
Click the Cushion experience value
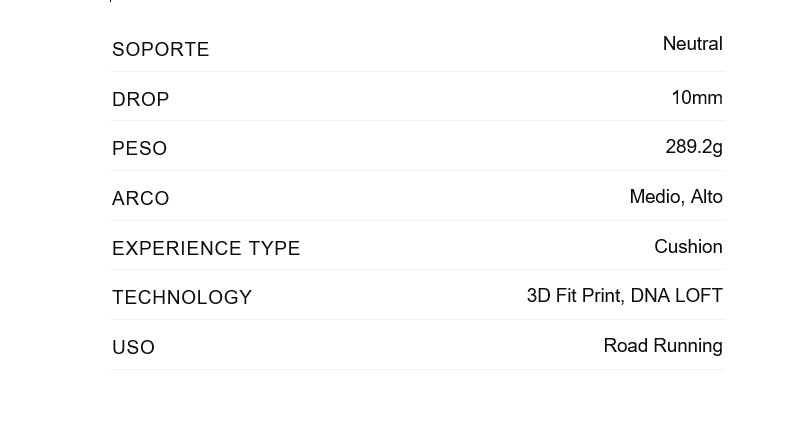coord(688,247)
